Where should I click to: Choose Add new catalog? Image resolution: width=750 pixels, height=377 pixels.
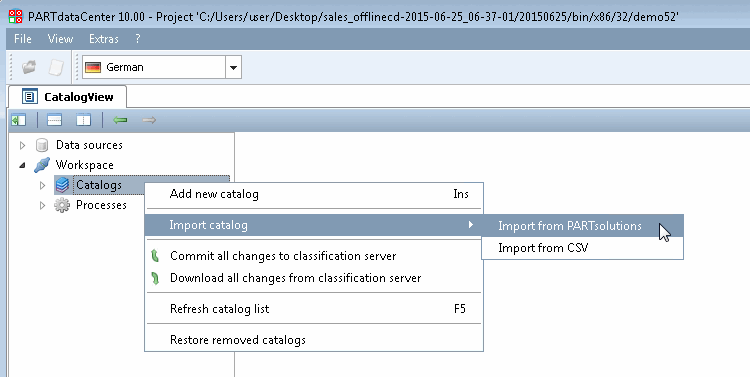coord(314,194)
